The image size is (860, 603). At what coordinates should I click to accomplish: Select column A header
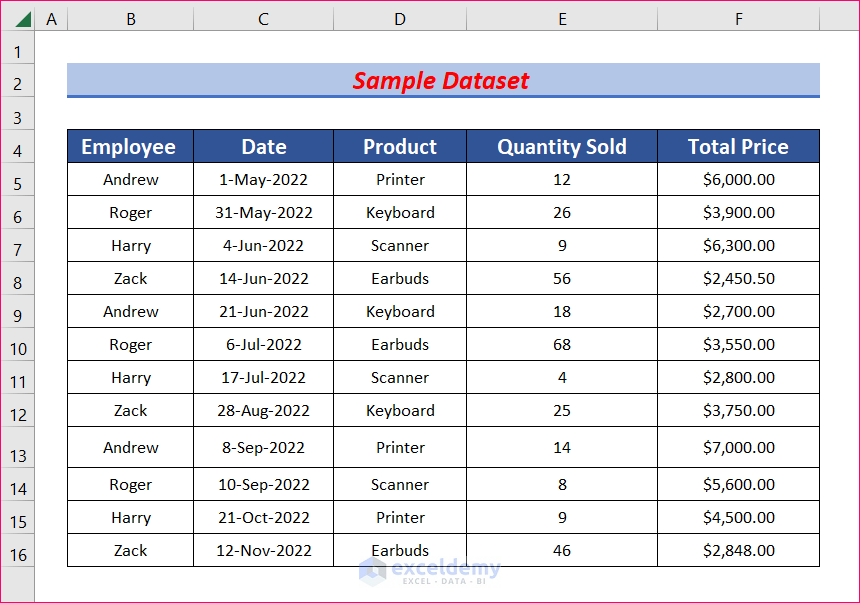(51, 19)
